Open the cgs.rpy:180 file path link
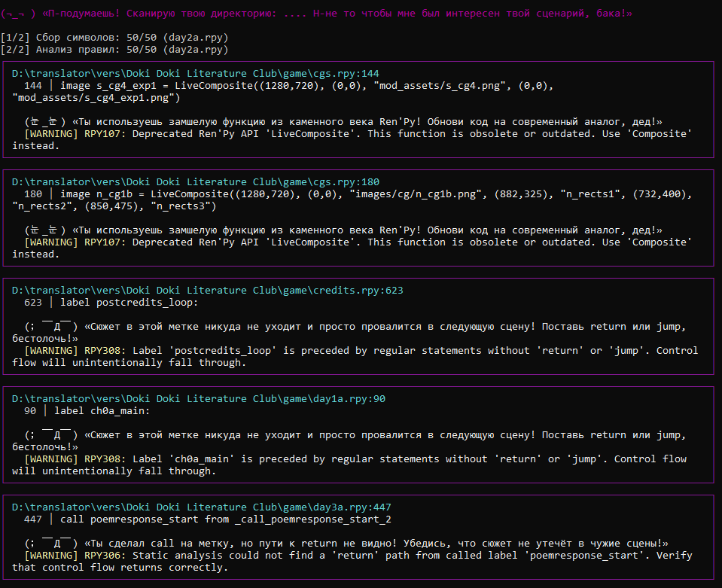Viewport: 722px width, 588px height. click(196, 182)
